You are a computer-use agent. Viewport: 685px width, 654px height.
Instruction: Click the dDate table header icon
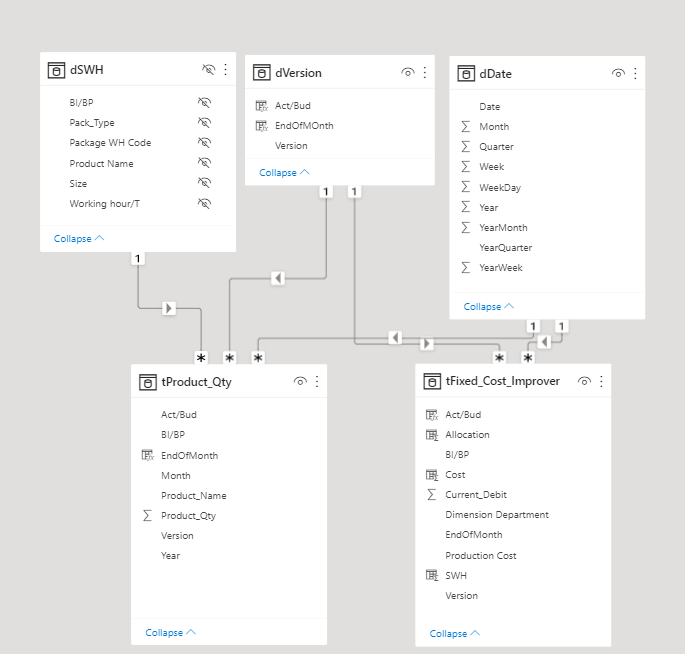(x=466, y=74)
